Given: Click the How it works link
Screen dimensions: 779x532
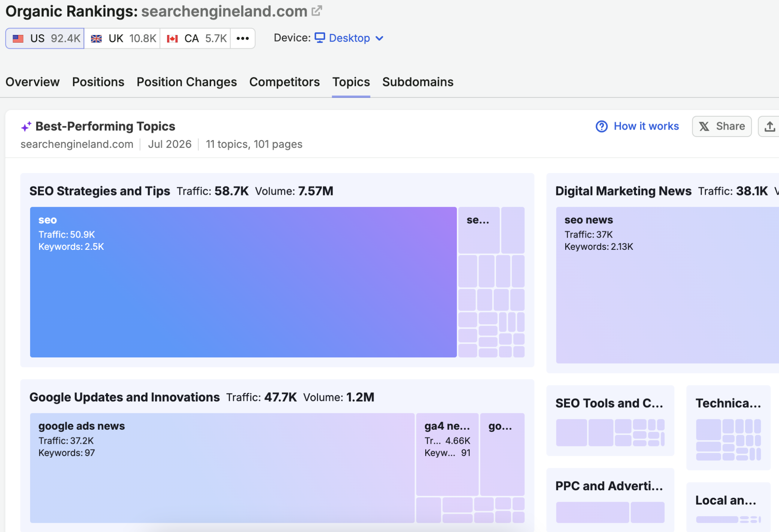Looking at the screenshot, I should coord(646,126).
